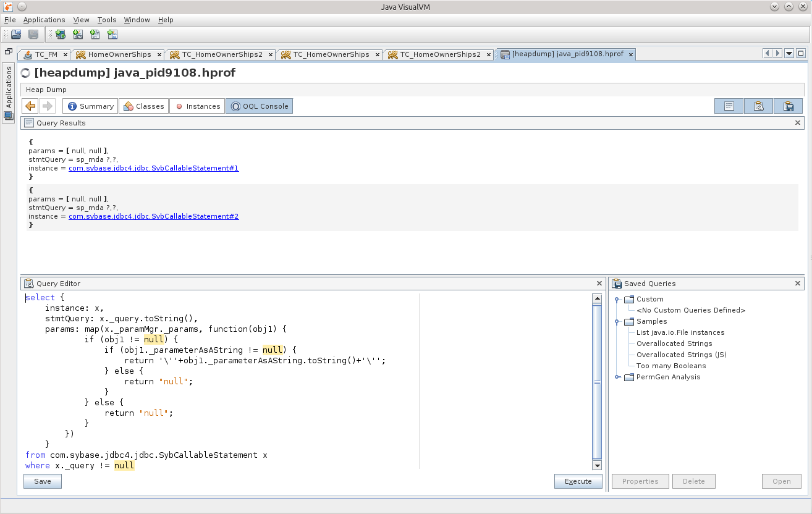This screenshot has width=812, height=514.
Task: Collapse the Samples folder node
Action: [x=617, y=322]
